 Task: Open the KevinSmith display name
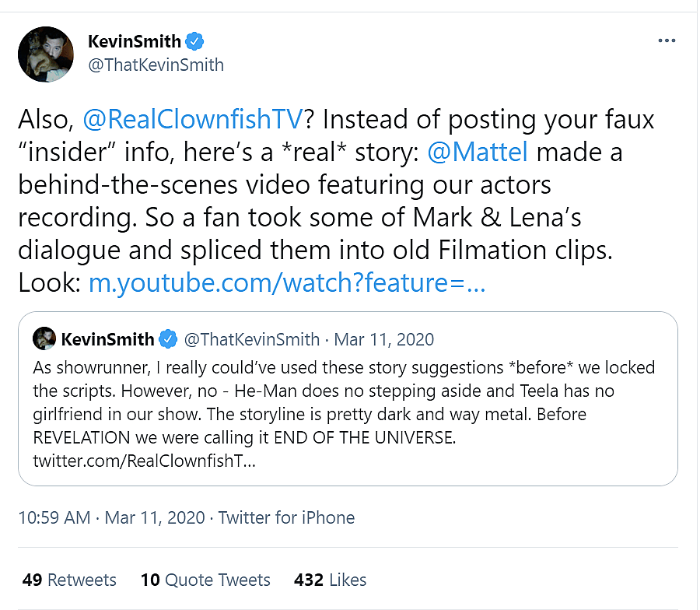tap(135, 41)
